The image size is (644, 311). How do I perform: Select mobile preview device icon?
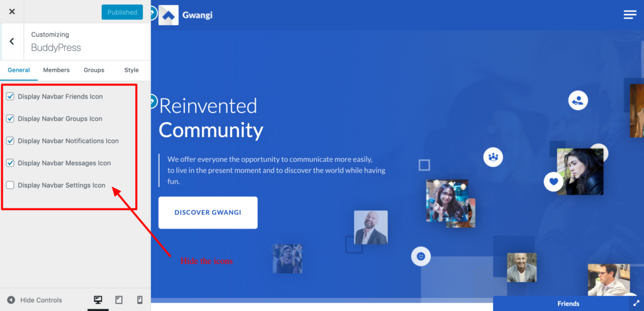139,300
